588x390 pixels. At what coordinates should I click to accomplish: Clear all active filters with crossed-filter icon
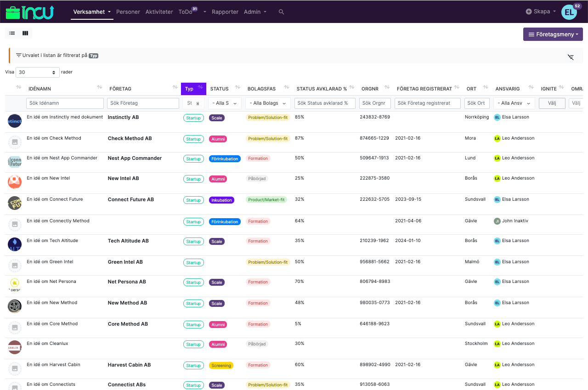click(571, 57)
